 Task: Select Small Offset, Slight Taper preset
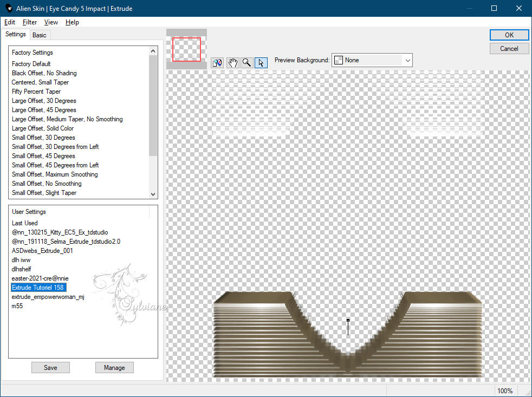click(44, 193)
